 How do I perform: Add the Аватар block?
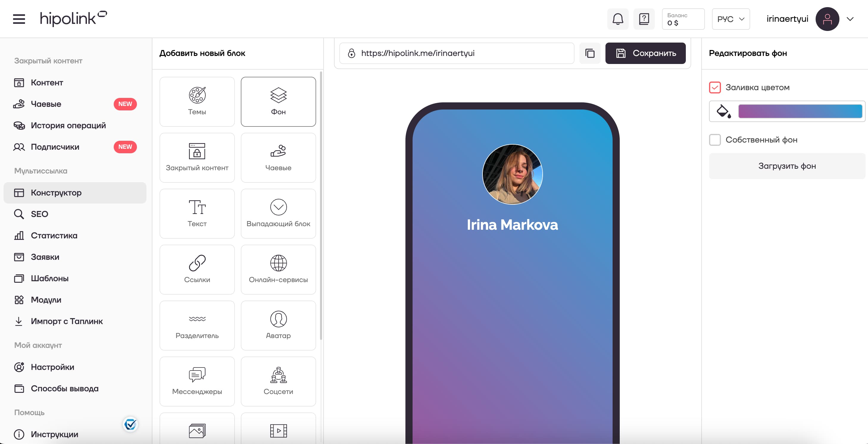click(278, 326)
